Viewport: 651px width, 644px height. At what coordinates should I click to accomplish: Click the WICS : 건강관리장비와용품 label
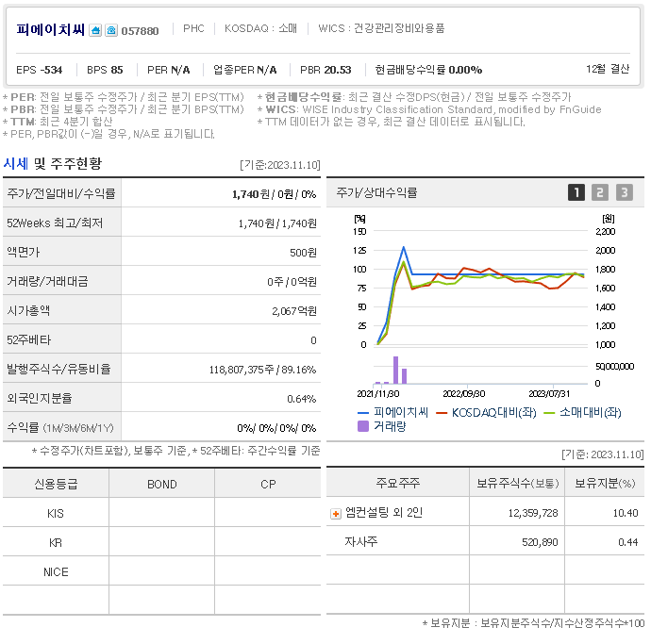click(x=381, y=28)
